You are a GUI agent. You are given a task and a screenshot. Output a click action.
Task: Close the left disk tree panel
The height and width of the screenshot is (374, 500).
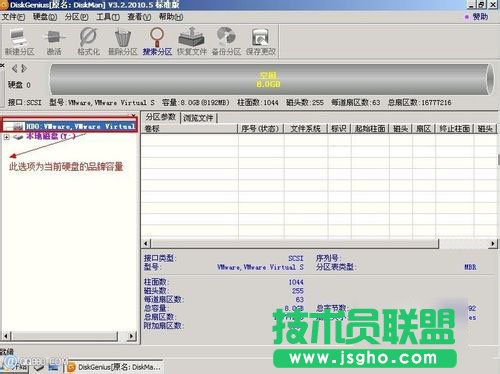[133, 115]
